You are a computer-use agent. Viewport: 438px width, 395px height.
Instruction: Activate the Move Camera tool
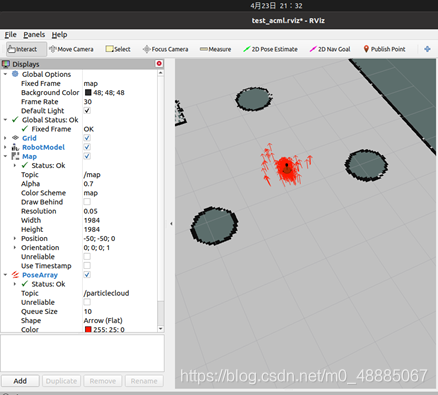[71, 49]
